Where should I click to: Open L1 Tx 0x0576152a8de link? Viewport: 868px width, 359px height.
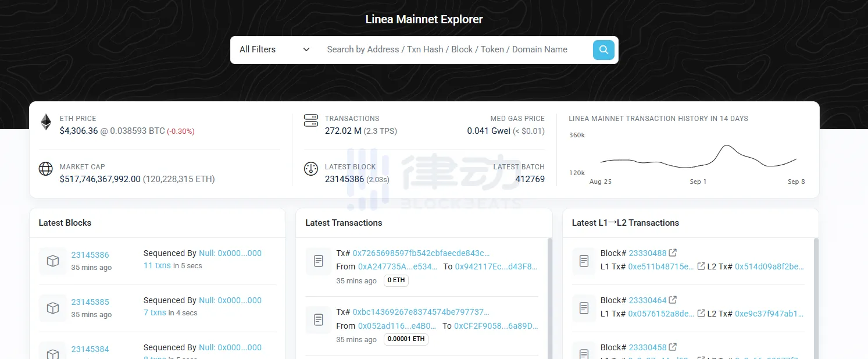point(661,314)
